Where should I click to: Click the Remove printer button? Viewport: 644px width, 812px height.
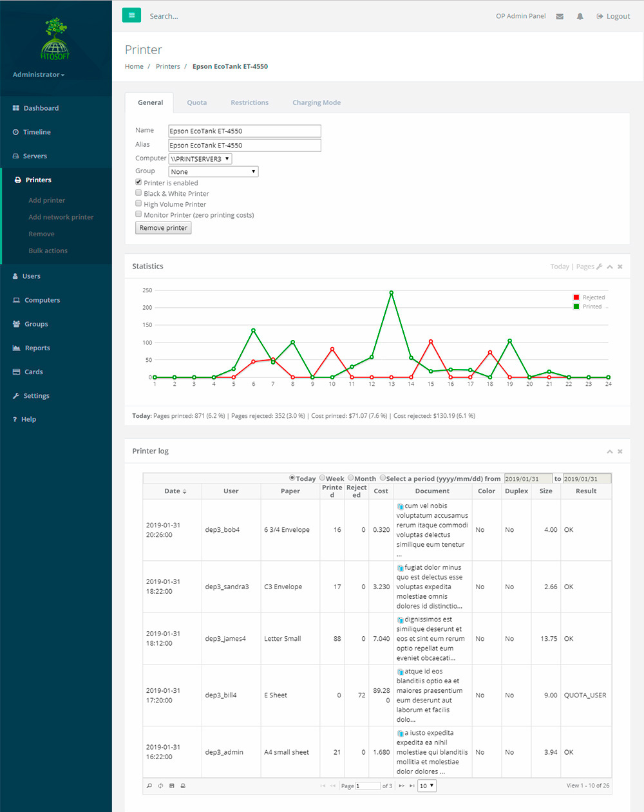click(x=164, y=228)
